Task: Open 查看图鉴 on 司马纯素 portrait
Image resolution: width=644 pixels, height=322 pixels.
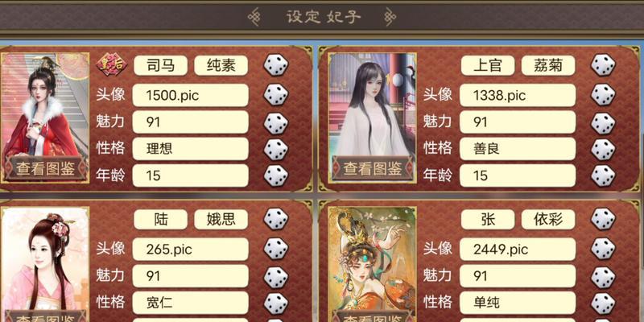Action: [45, 168]
